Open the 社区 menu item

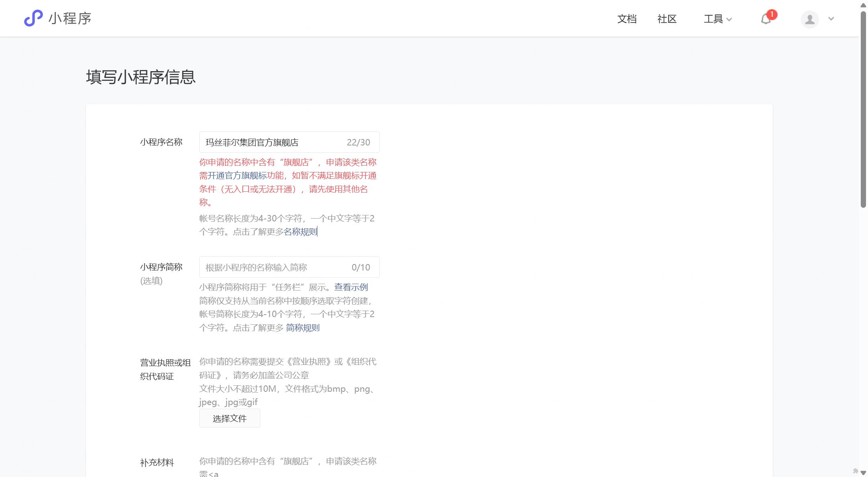[x=667, y=19]
